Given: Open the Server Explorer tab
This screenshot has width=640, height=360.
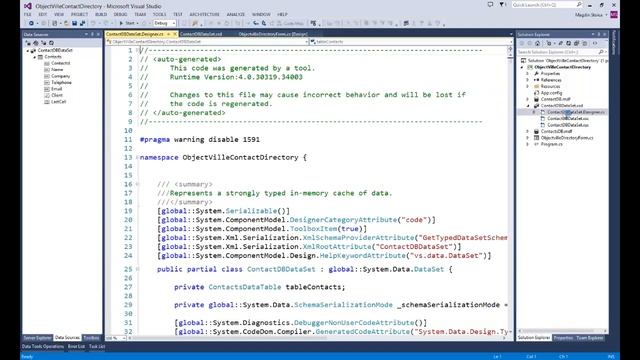Looking at the screenshot, I should point(37,338).
